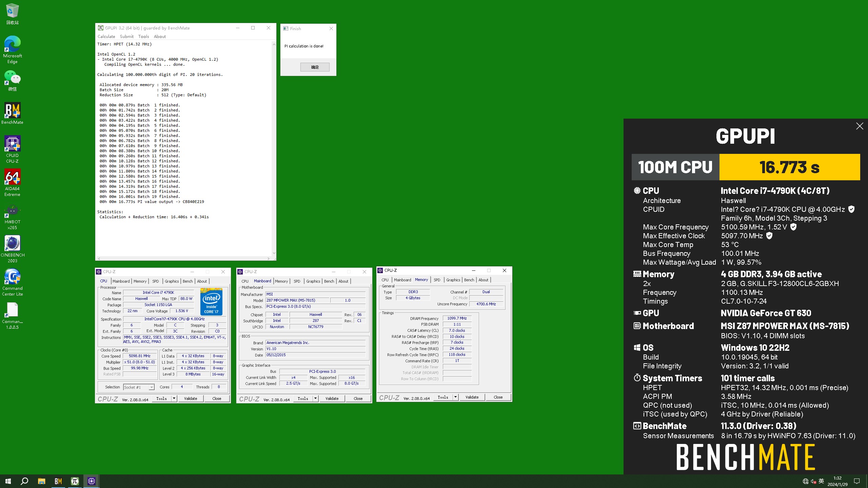Click DRAM Frequency value 1099.7 MHz
Image resolution: width=868 pixels, height=488 pixels.
pos(457,318)
